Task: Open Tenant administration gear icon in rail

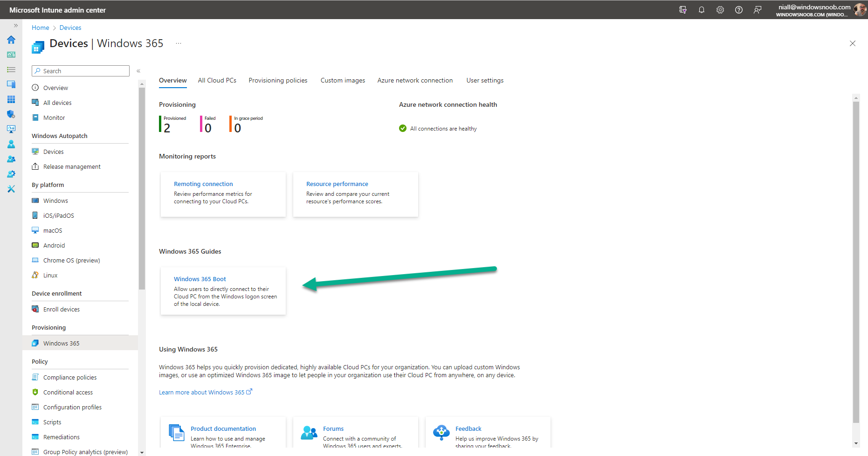Action: [11, 174]
